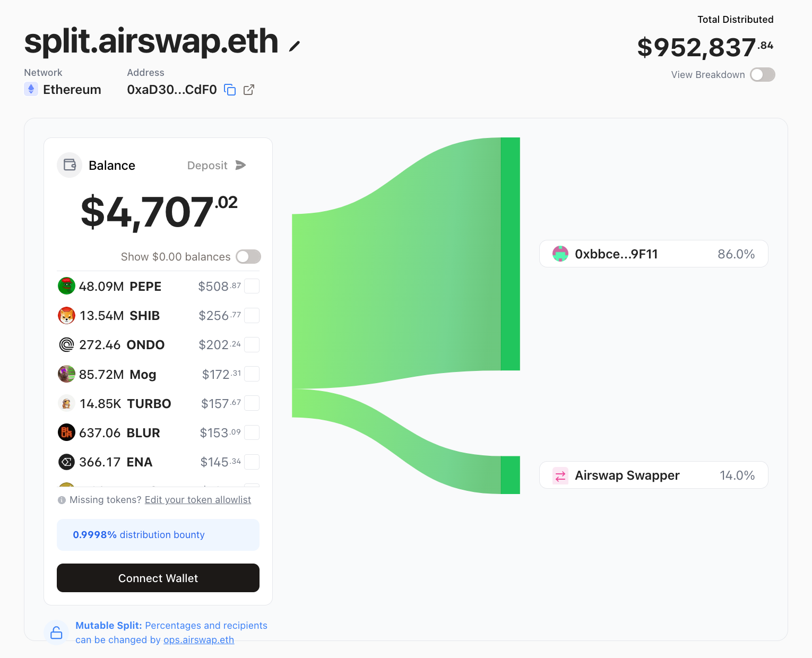Click the Airswap Swapper swap icon
The height and width of the screenshot is (658, 812).
[560, 475]
